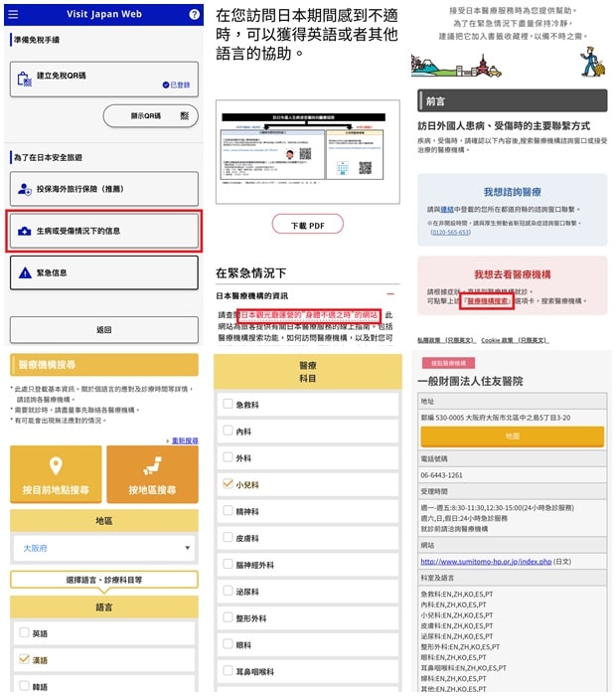
Task: Check the 整形外科 checkbox
Action: 228,616
